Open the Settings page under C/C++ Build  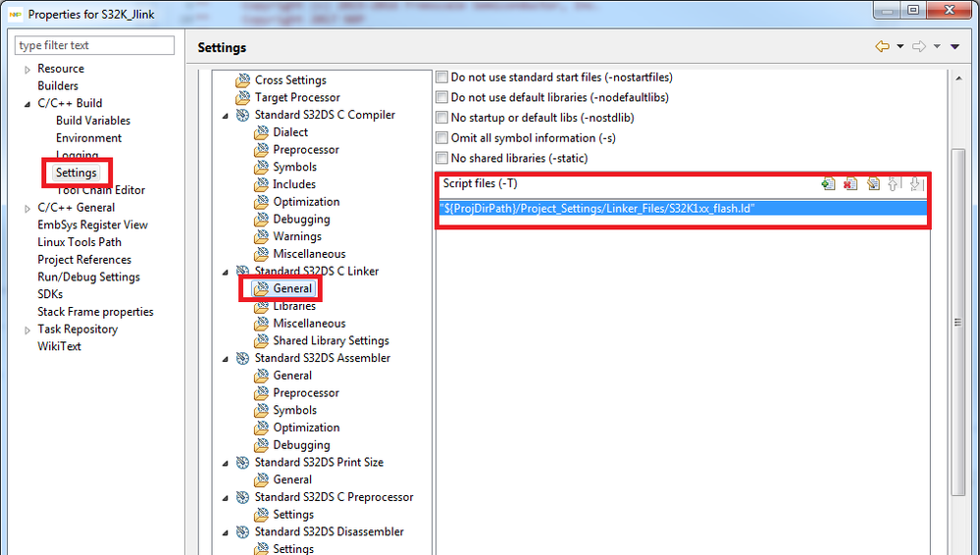pyautogui.click(x=77, y=173)
